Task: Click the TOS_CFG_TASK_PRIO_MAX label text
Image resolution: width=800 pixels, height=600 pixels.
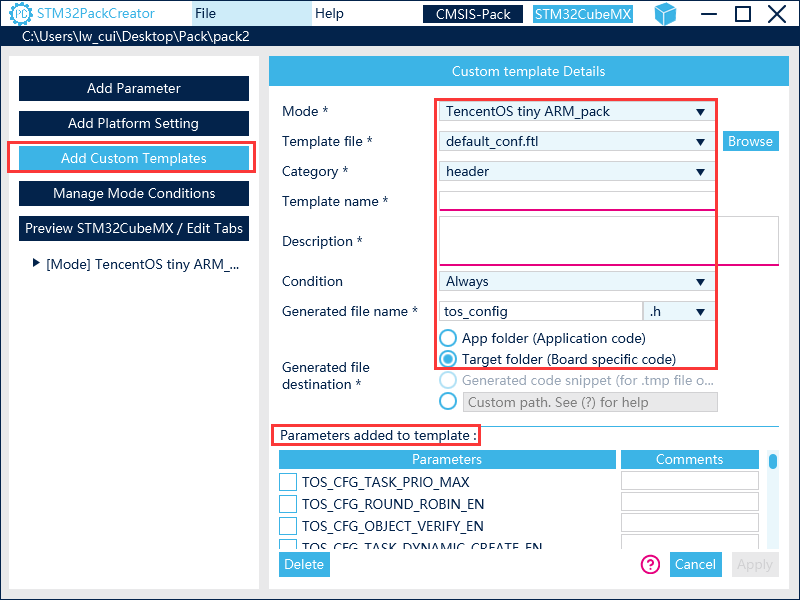Action: click(x=385, y=482)
